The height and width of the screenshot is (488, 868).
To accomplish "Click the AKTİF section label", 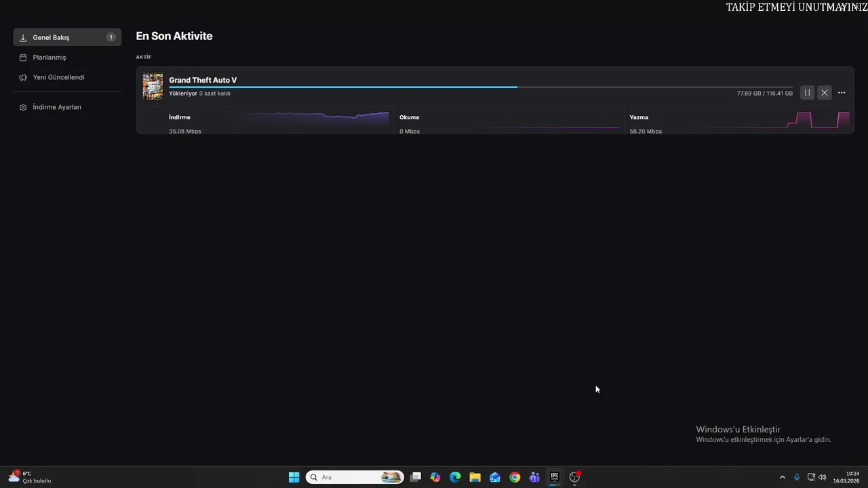I will (144, 57).
